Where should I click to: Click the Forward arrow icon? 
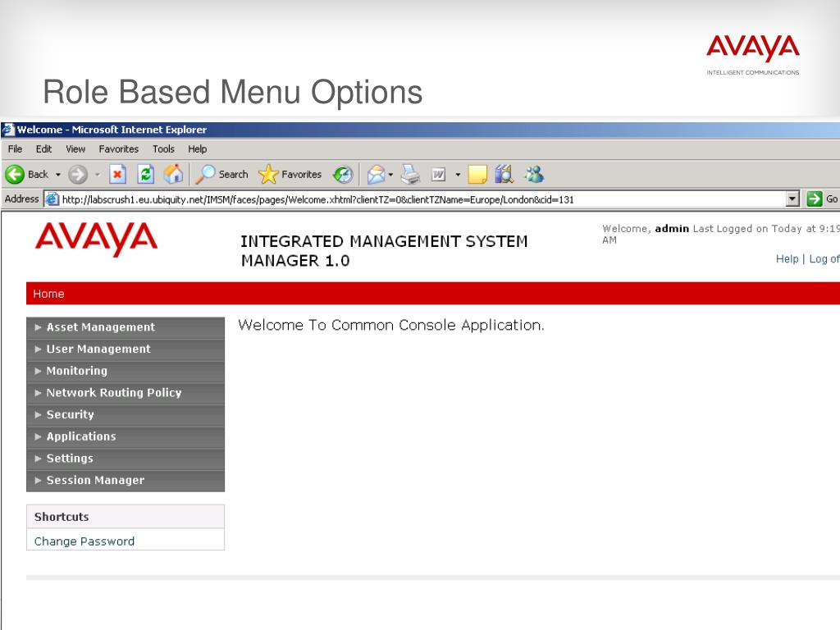tap(78, 174)
